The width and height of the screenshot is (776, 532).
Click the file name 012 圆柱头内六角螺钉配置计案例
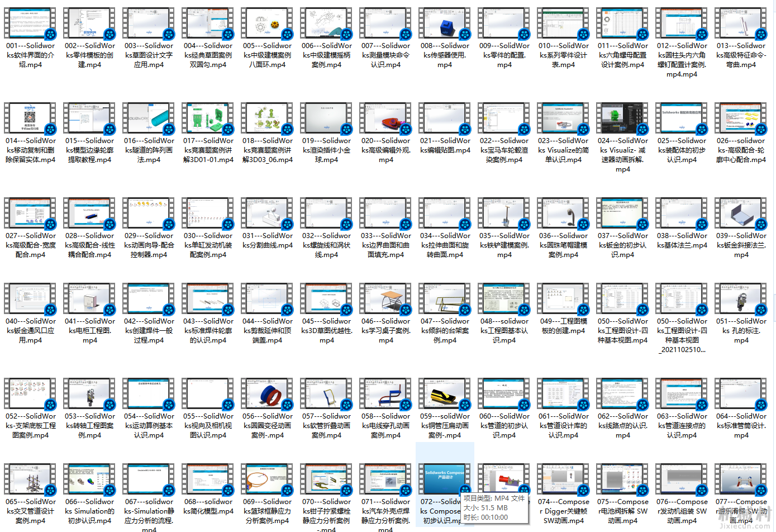682,60
